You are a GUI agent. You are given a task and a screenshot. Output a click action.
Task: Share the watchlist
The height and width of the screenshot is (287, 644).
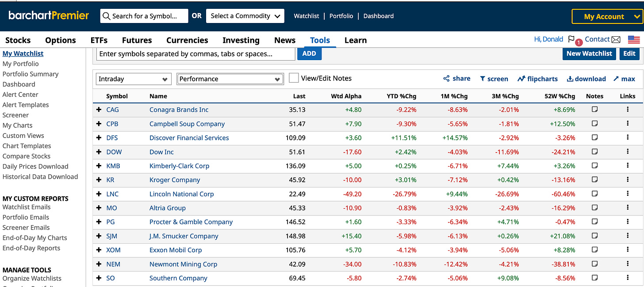pyautogui.click(x=457, y=78)
